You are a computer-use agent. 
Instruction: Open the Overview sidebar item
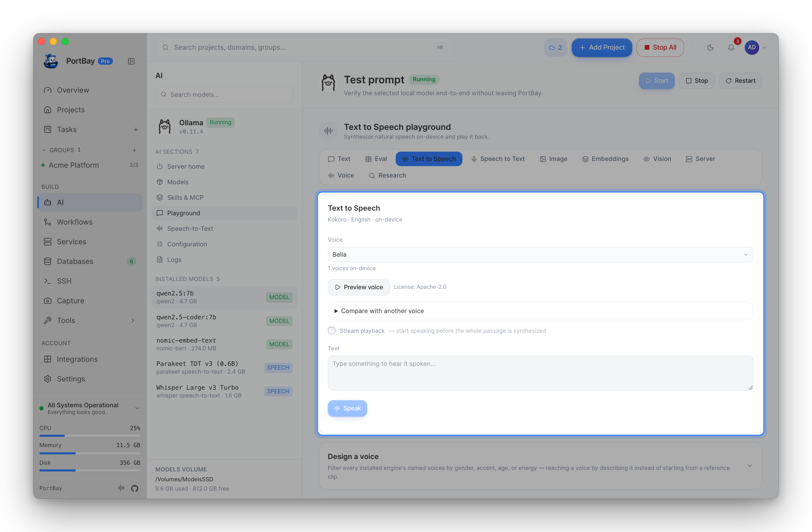point(89,90)
